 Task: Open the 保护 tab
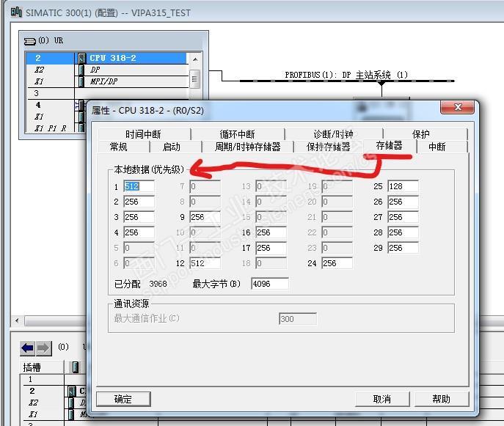pyautogui.click(x=421, y=134)
